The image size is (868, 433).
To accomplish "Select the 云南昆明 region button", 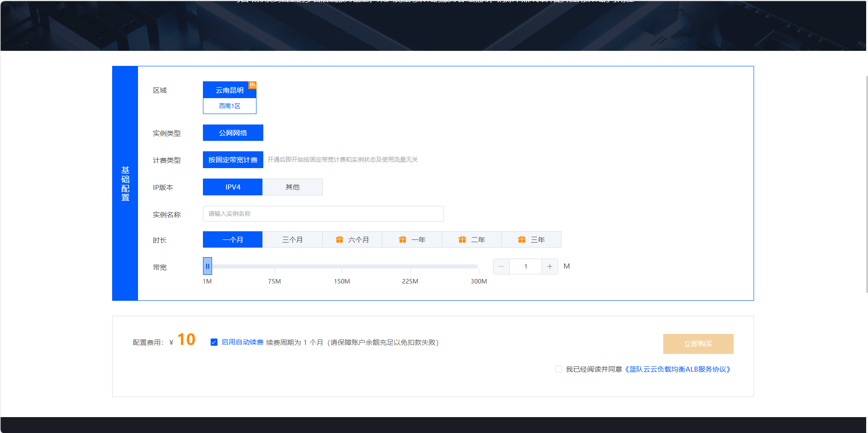I will click(x=229, y=90).
